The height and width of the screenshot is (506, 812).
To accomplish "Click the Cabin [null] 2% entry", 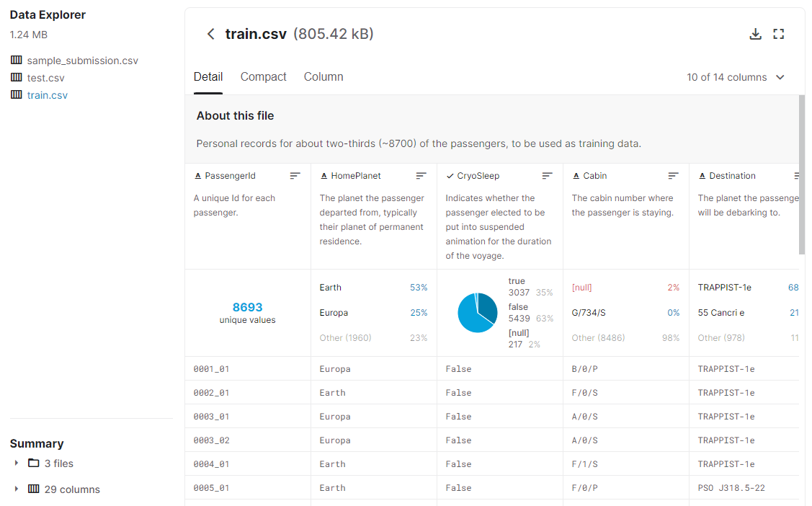I will [x=625, y=288].
